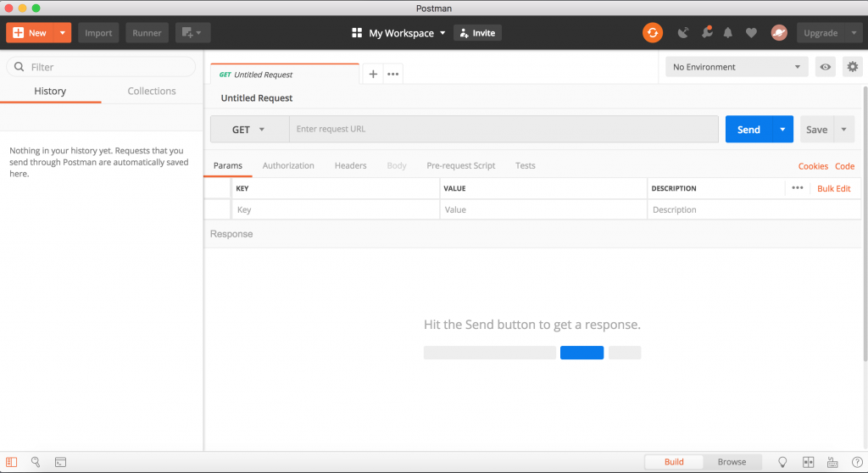The width and height of the screenshot is (868, 473).
Task: Click the plus icon on New button
Action: click(19, 33)
